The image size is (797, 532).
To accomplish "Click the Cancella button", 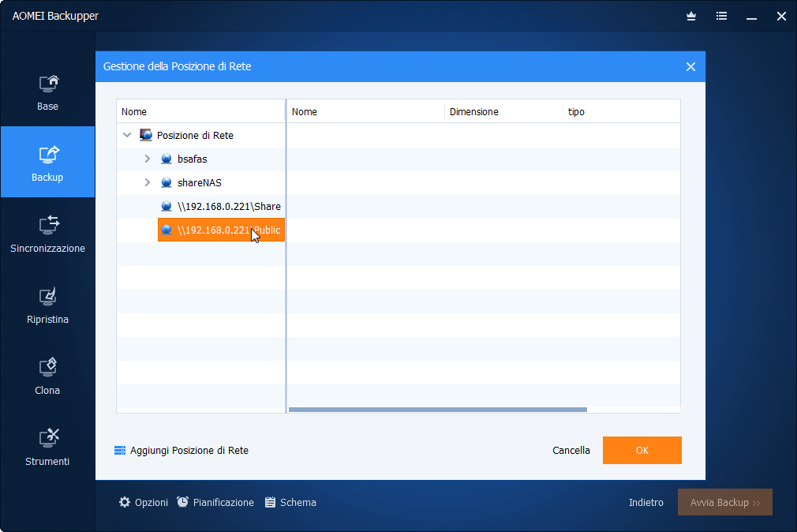I will [571, 451].
